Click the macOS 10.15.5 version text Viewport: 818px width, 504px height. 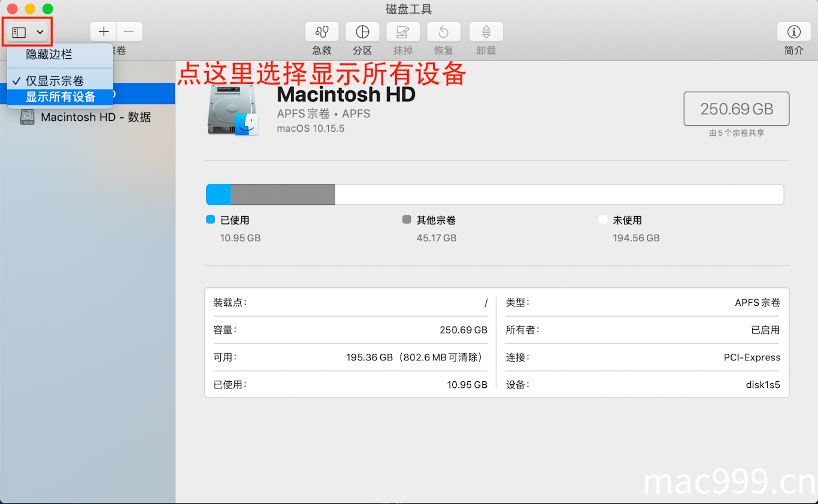pos(311,128)
